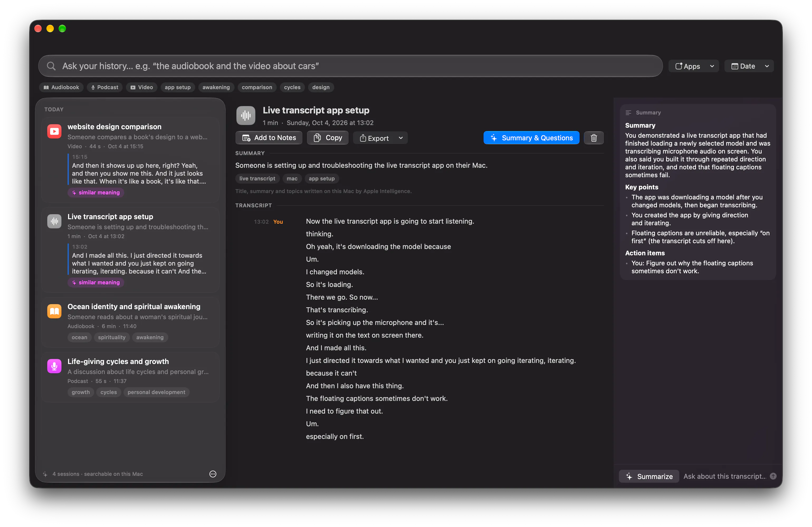
Task: Click the Ask your history search field
Action: 350,66
